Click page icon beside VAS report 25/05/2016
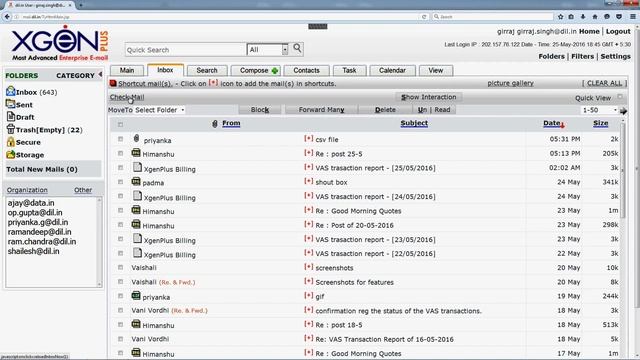 [x=138, y=167]
